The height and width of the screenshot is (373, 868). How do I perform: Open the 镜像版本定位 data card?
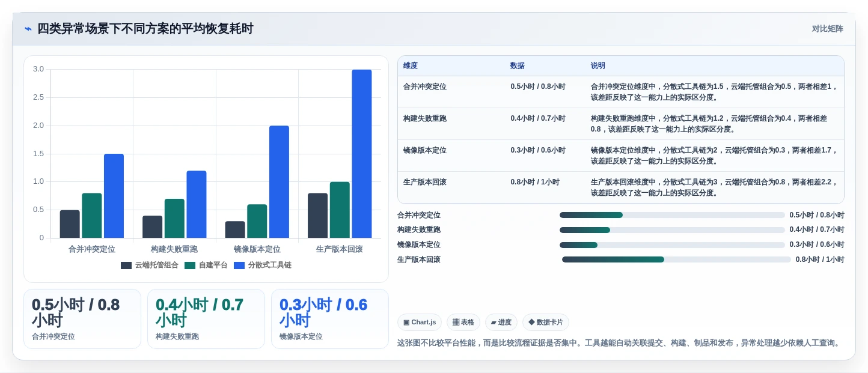click(x=330, y=319)
